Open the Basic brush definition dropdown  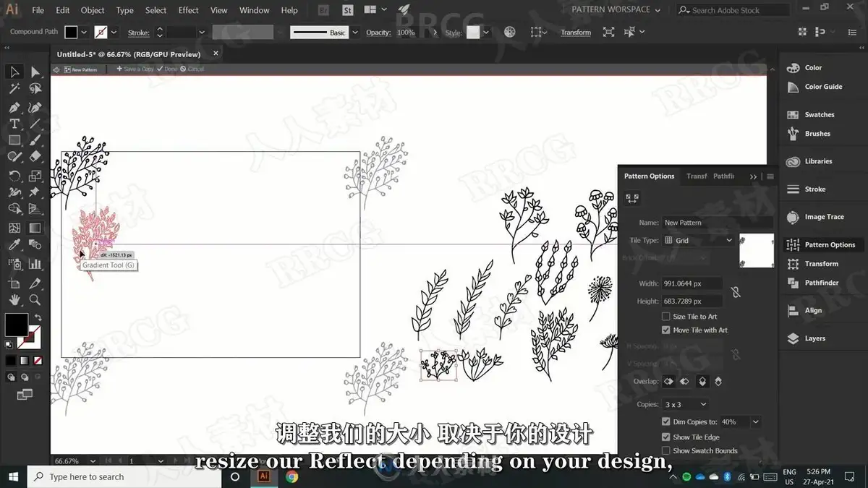(354, 33)
